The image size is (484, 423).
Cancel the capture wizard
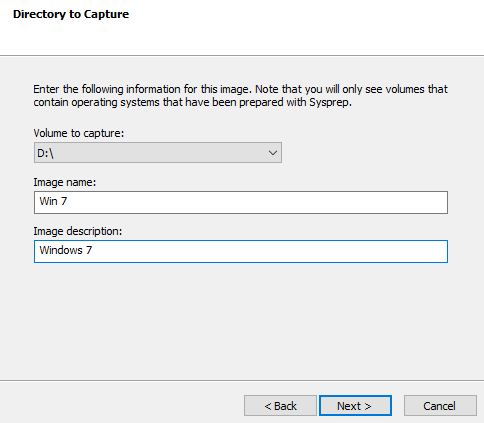[440, 406]
